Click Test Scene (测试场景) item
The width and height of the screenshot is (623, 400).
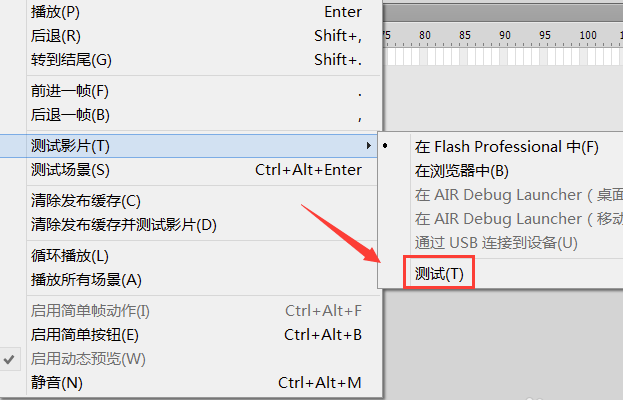[70, 170]
